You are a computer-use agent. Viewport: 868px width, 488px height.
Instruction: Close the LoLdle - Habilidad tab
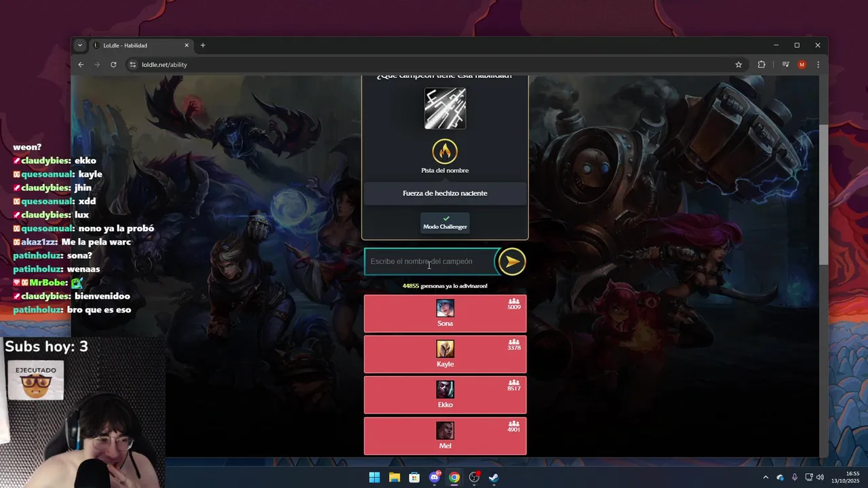pos(186,45)
